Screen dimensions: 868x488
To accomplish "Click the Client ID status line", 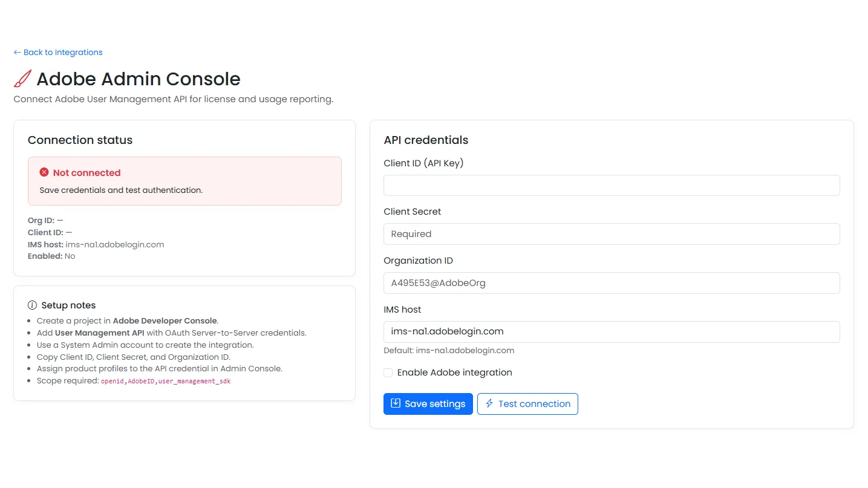I will point(50,232).
